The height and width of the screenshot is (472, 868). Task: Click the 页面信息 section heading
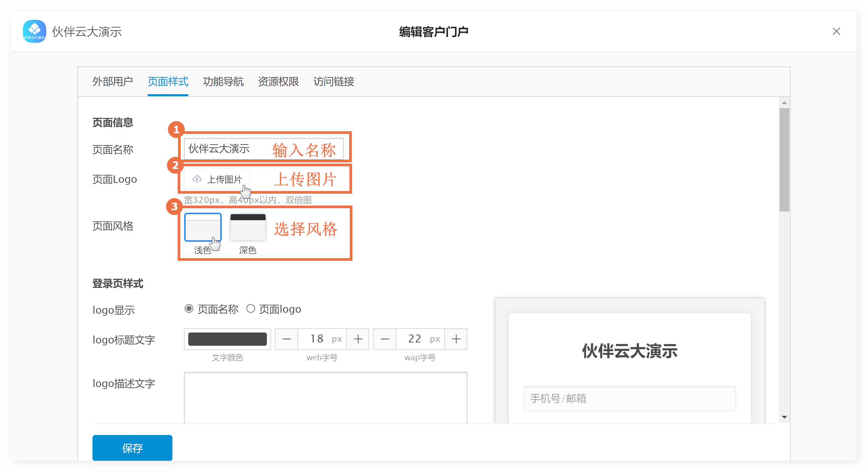(113, 122)
